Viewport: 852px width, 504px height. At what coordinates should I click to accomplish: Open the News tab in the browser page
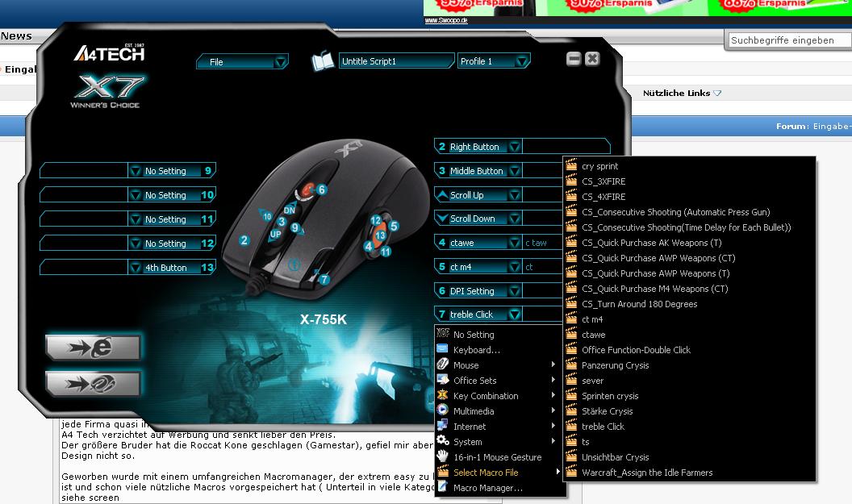coord(16,35)
